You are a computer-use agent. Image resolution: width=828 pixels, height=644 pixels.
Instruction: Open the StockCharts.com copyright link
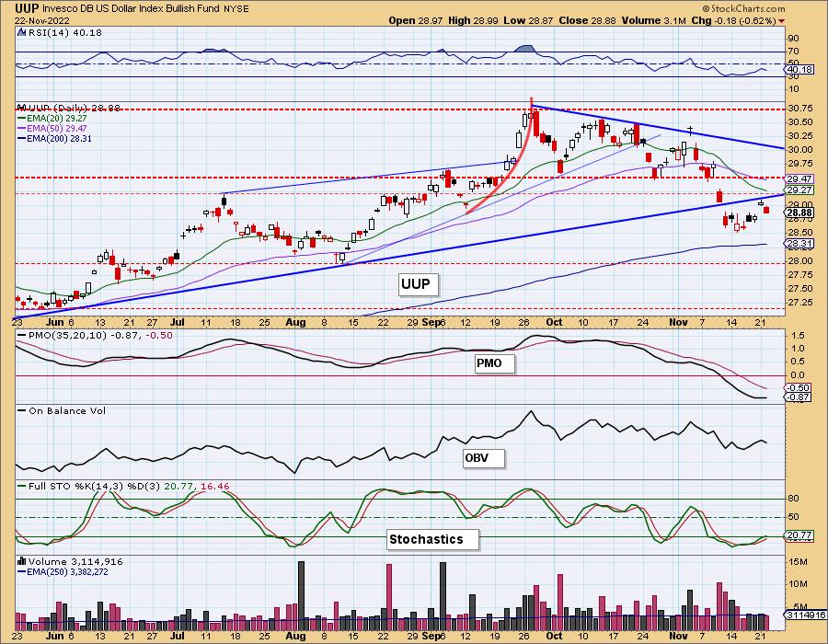[743, 8]
